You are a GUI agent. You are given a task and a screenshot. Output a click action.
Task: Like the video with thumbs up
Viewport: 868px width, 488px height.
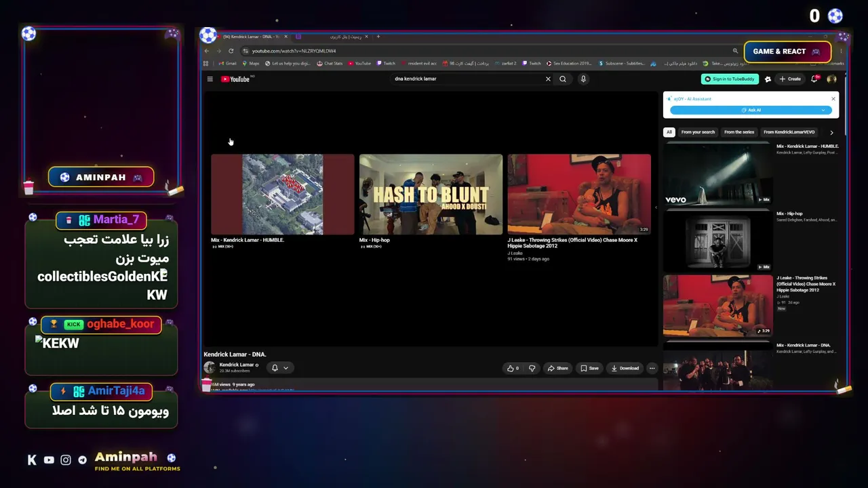pos(513,368)
